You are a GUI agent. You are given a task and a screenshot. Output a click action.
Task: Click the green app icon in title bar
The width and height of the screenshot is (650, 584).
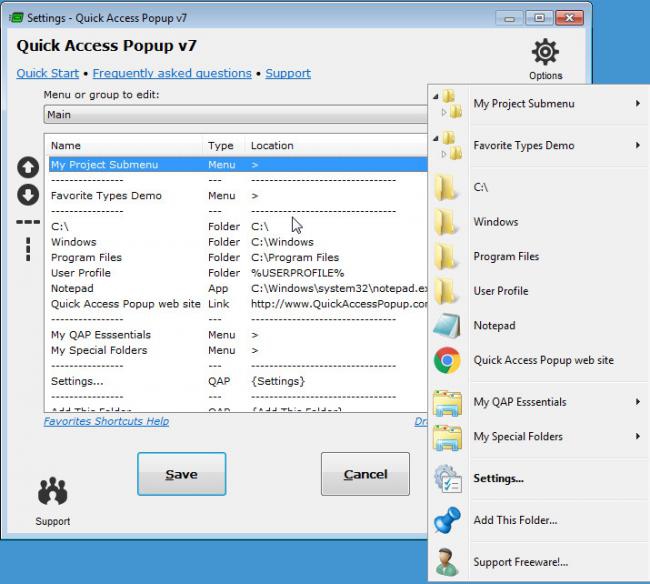click(16, 18)
